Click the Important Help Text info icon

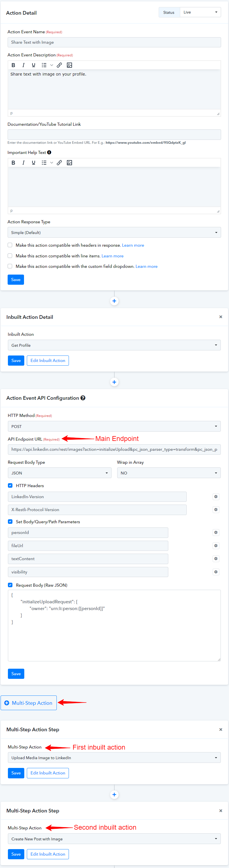(49, 152)
